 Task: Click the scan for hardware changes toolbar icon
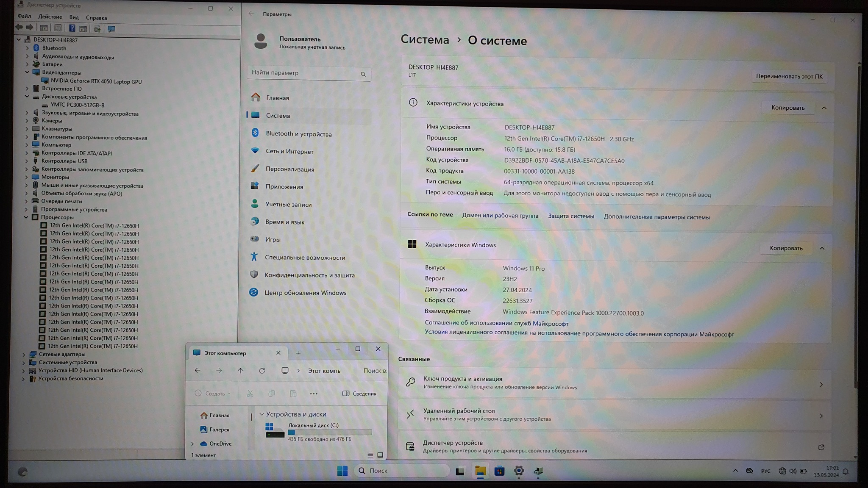(111, 29)
